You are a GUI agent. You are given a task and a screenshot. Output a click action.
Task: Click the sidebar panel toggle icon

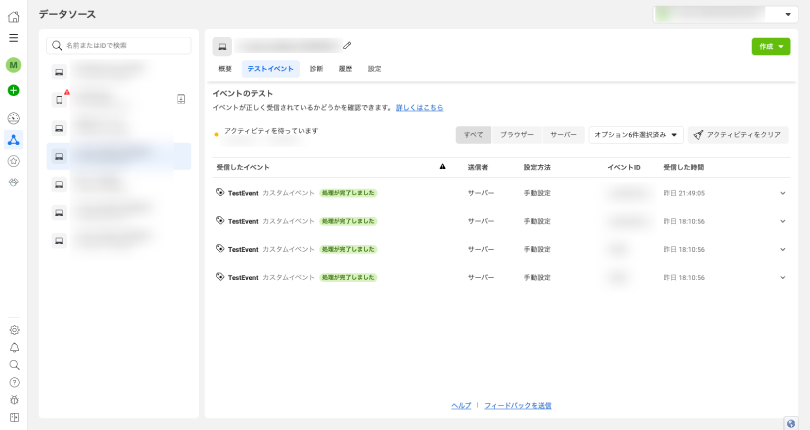[x=14, y=418]
